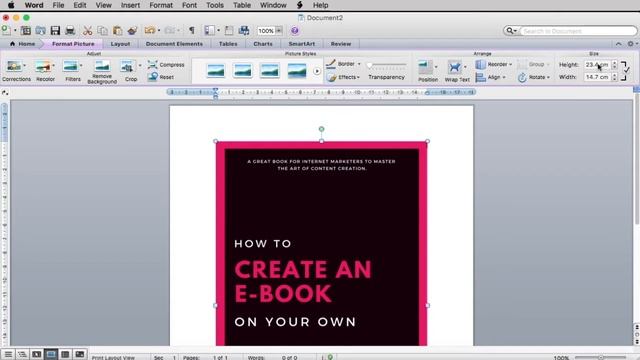The height and width of the screenshot is (360, 640).
Task: Open the Format menu
Action: pos(161,5)
